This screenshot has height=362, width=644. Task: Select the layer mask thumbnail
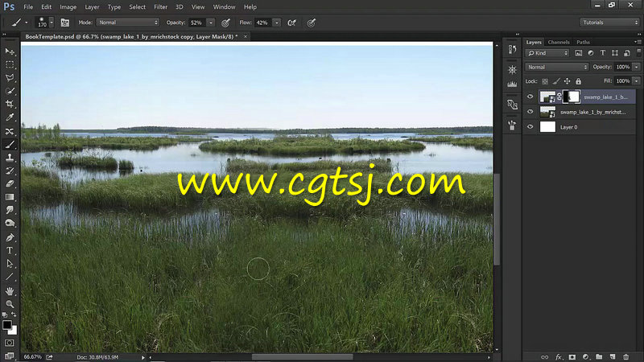(x=572, y=97)
